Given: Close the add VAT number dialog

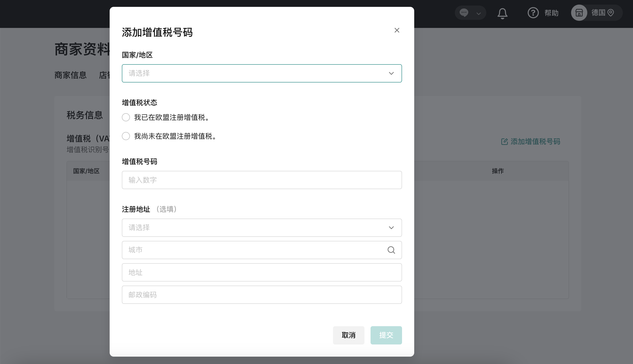Looking at the screenshot, I should point(397,30).
